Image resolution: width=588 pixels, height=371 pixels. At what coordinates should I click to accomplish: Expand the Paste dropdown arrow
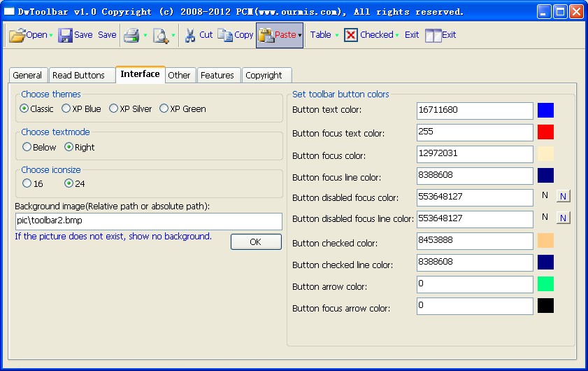300,35
